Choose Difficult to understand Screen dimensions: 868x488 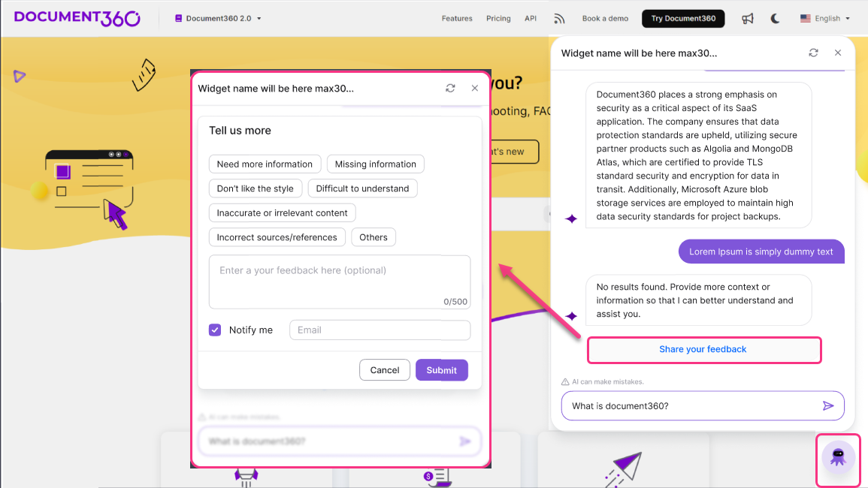[362, 188]
